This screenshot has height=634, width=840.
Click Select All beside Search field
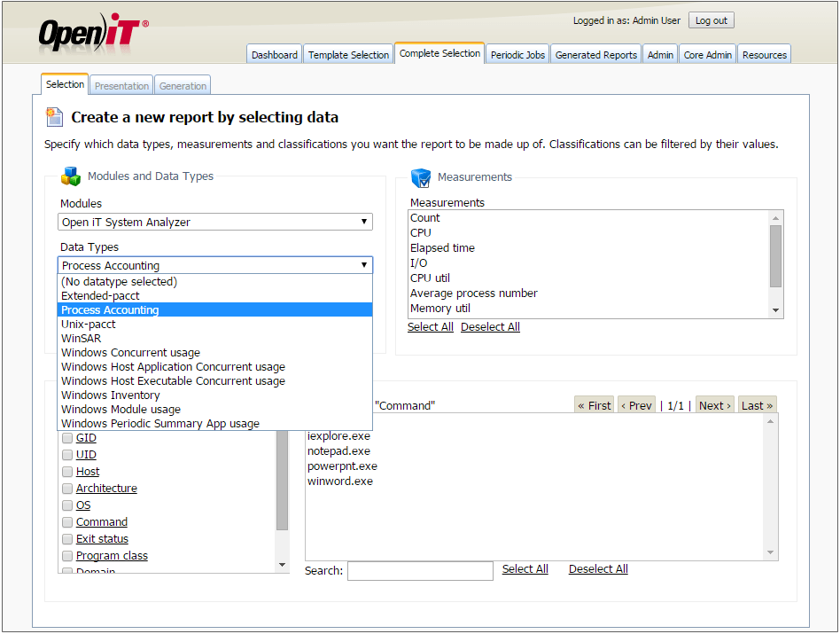click(x=525, y=569)
